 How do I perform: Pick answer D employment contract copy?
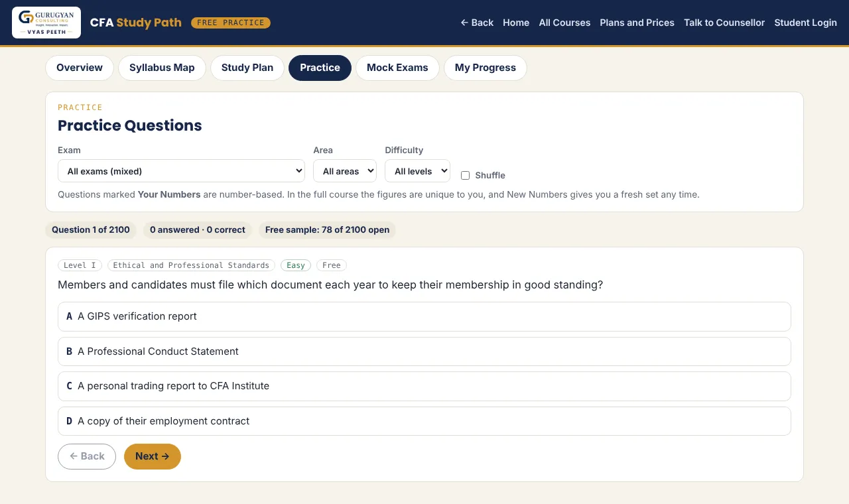(424, 421)
